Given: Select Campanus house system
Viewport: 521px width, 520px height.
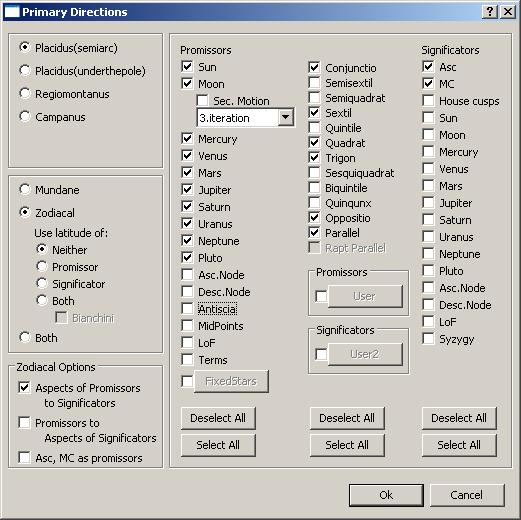Looking at the screenshot, I should tap(25, 117).
